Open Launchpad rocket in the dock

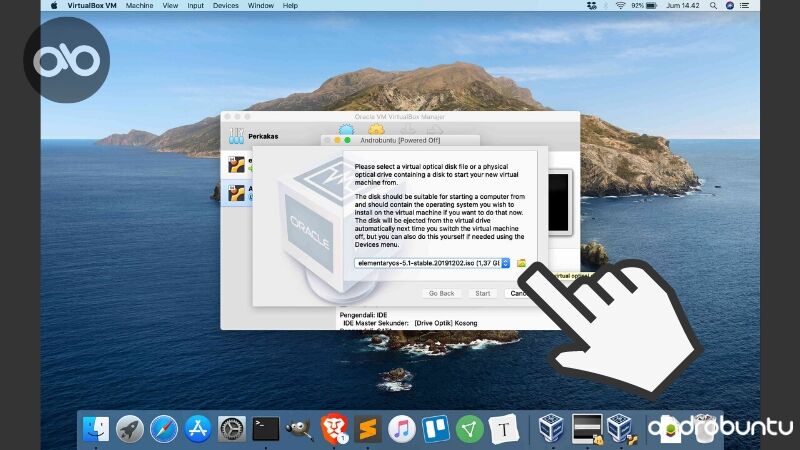(x=130, y=429)
